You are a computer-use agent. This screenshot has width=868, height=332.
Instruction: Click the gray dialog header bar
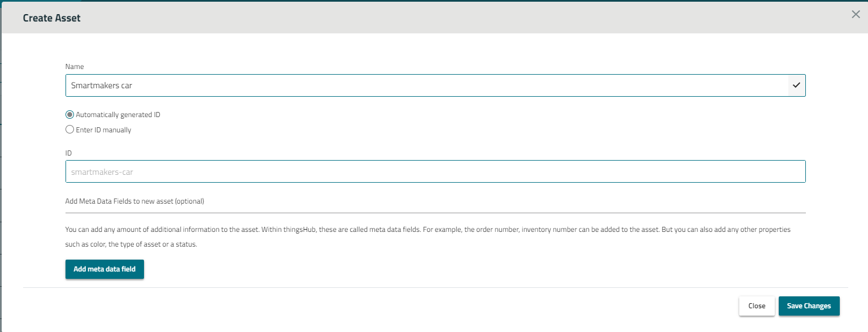point(452,18)
